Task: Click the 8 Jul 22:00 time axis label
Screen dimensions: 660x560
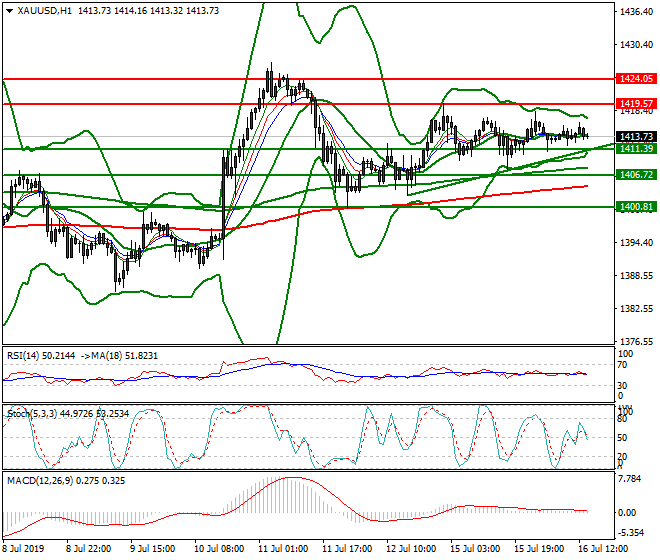Action: pos(88,549)
